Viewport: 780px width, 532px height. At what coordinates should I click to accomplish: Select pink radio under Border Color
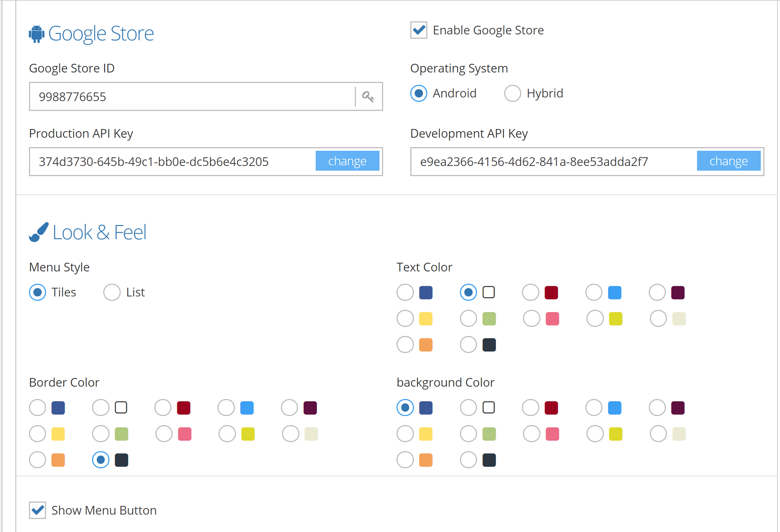tap(164, 434)
